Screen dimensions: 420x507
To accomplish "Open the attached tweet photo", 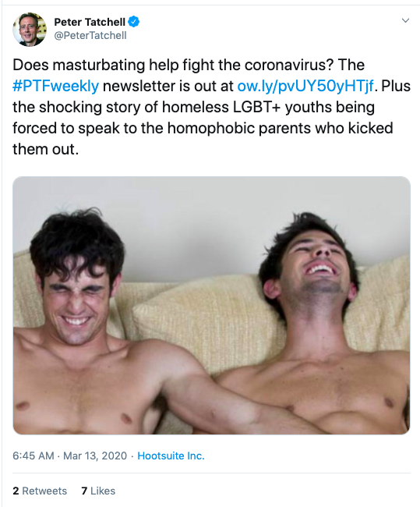I will point(212,305).
